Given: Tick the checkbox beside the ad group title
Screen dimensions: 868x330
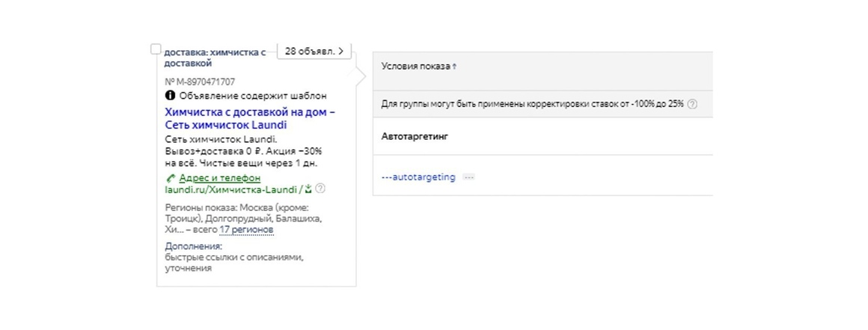Looking at the screenshot, I should pyautogui.click(x=156, y=50).
